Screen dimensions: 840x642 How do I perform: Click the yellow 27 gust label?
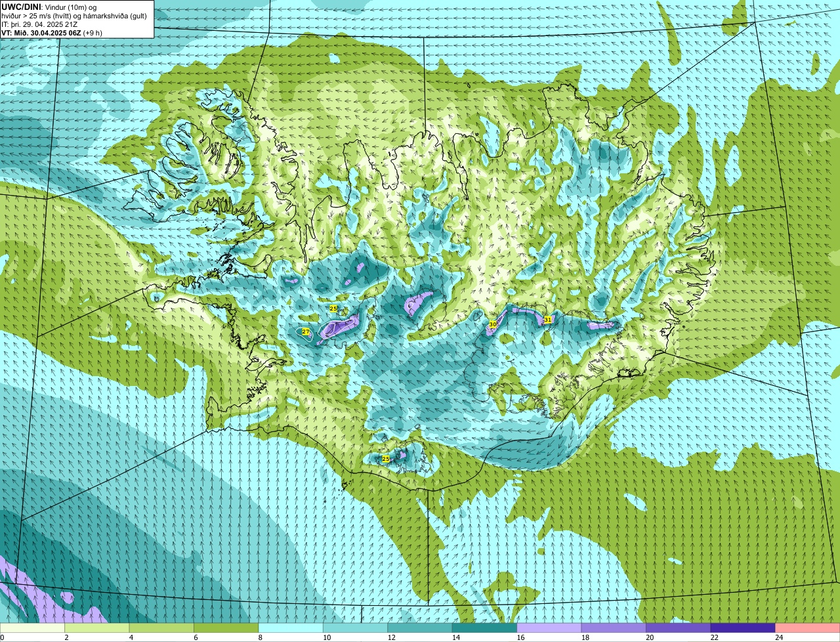pos(306,332)
